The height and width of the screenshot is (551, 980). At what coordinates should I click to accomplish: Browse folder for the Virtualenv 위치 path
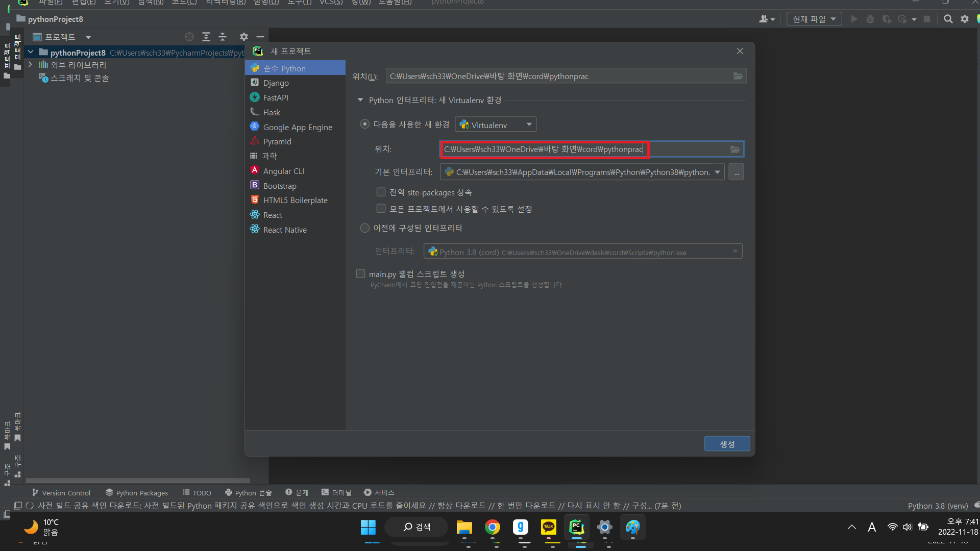pos(735,149)
